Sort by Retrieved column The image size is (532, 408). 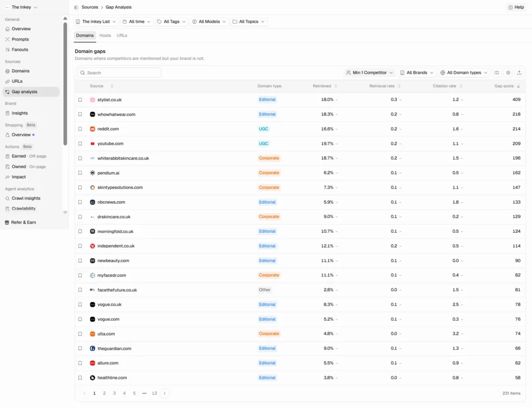click(325, 86)
